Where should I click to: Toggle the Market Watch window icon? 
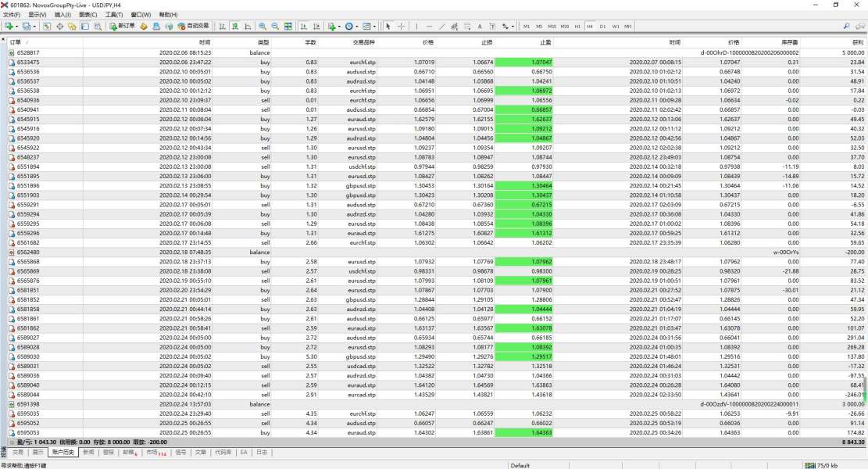pyautogui.click(x=47, y=26)
